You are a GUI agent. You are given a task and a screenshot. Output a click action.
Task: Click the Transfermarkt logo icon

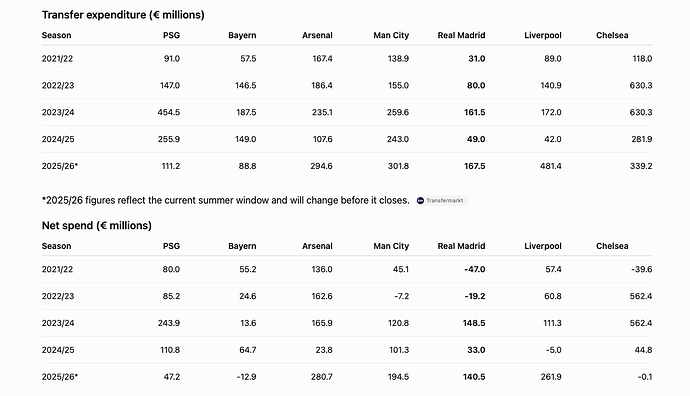(x=420, y=201)
